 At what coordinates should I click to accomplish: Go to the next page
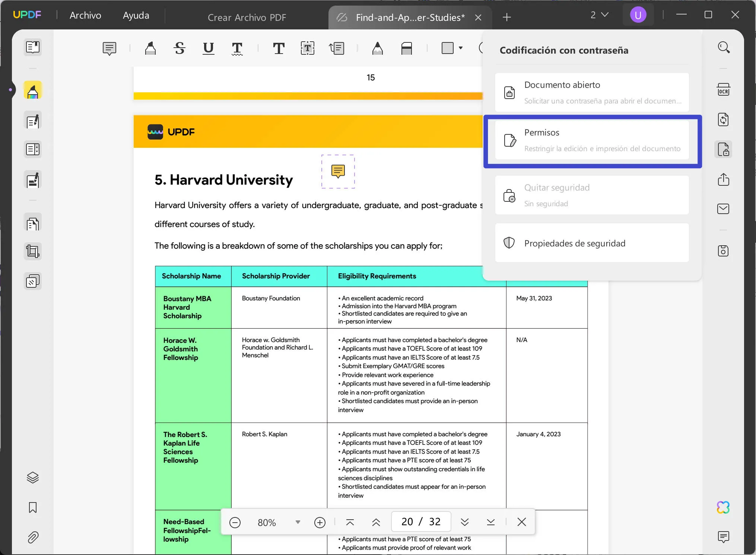[464, 522]
